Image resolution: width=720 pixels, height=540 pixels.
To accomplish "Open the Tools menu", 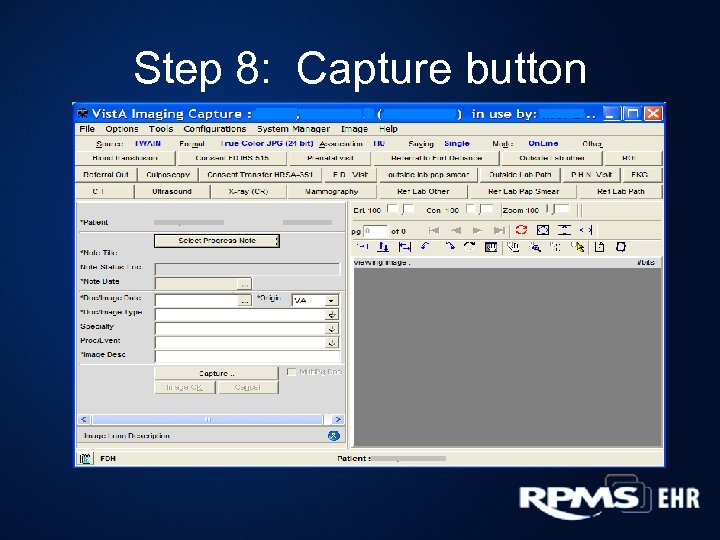I will coord(161,129).
